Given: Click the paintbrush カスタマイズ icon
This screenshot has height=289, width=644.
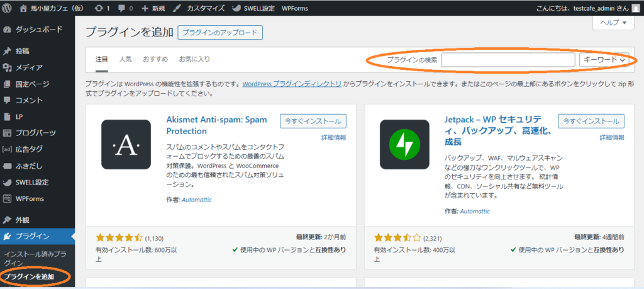Looking at the screenshot, I should pos(175,8).
